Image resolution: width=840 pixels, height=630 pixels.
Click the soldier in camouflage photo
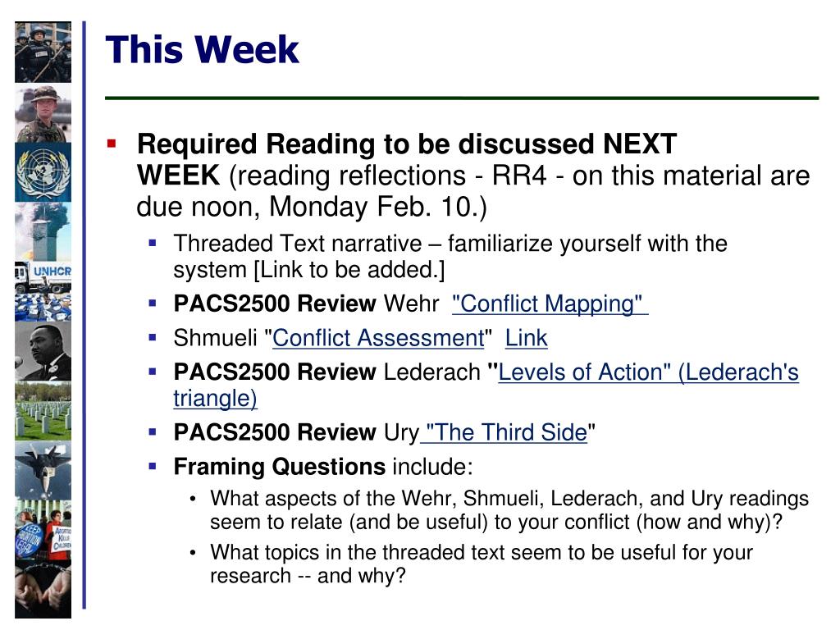(x=43, y=112)
